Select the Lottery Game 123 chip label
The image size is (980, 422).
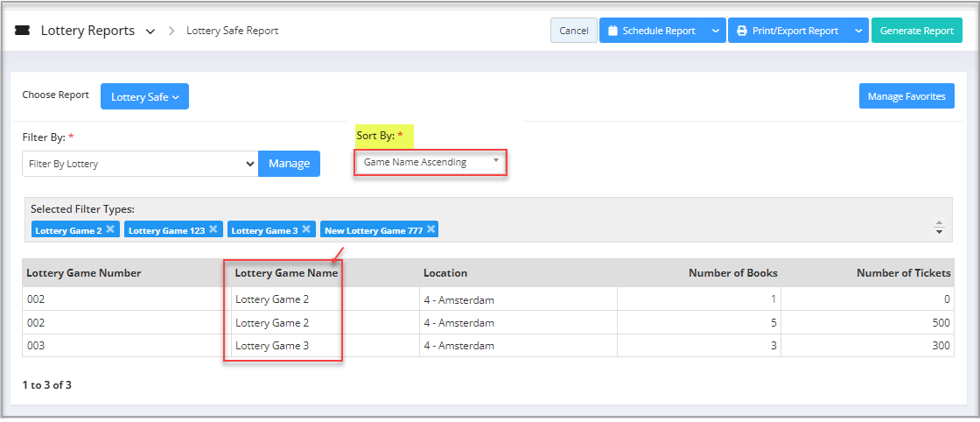pos(166,230)
